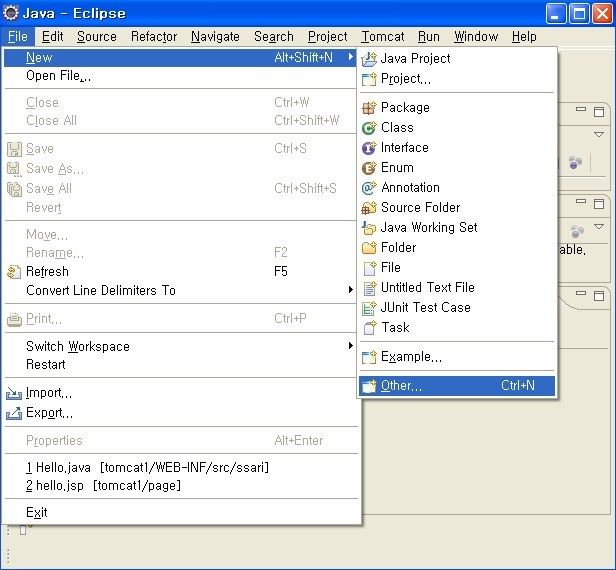
Task: Minimize the bottom right view panel
Action: point(581,293)
